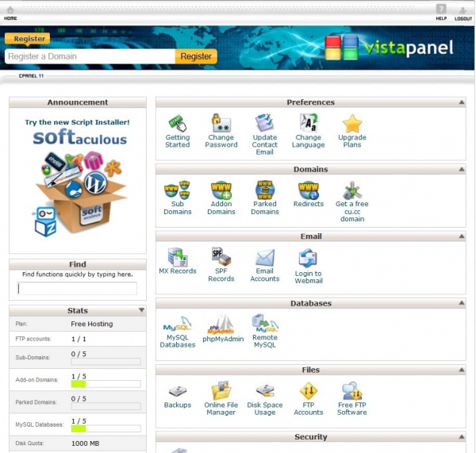Image resolution: width=476 pixels, height=453 pixels.
Task: Click the Register a Domain input field
Action: [90, 56]
